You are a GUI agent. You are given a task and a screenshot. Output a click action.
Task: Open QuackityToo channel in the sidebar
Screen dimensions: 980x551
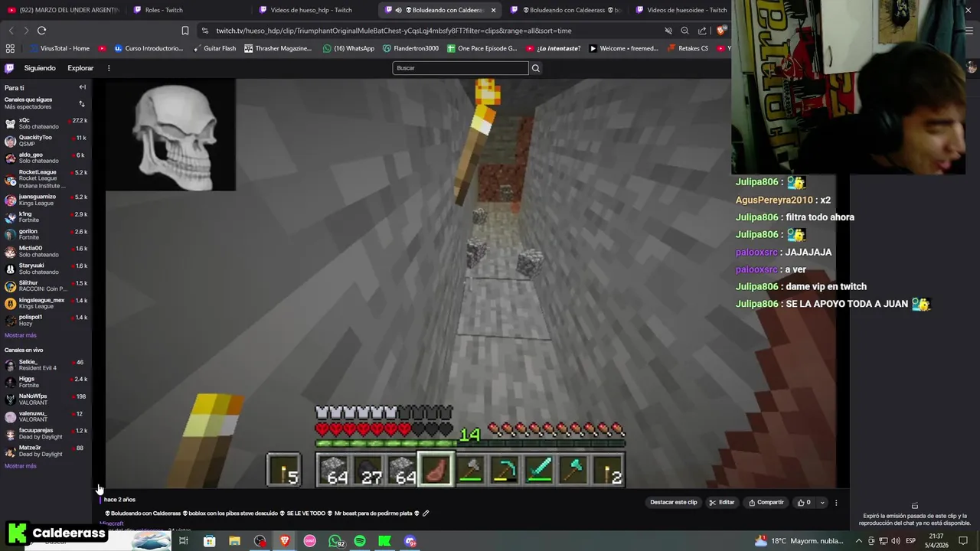[x=46, y=141]
